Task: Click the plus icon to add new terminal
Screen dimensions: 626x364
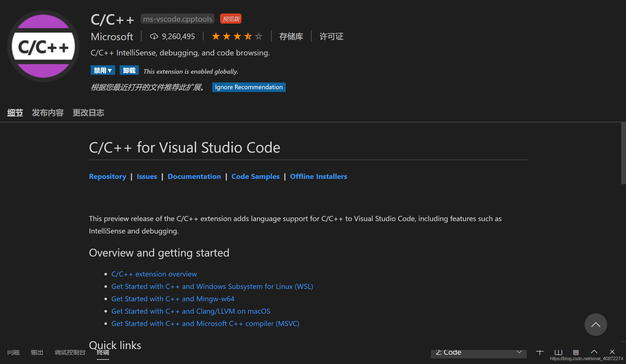Action: (x=540, y=352)
